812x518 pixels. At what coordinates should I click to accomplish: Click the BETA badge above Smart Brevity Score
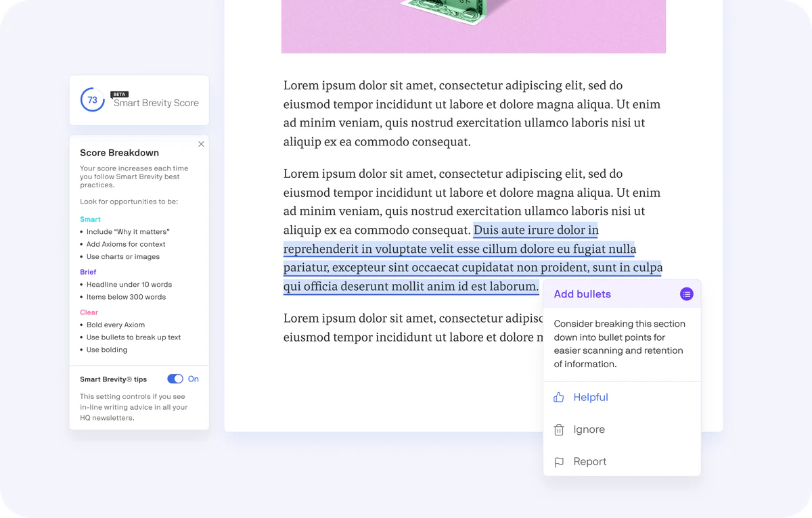click(119, 94)
